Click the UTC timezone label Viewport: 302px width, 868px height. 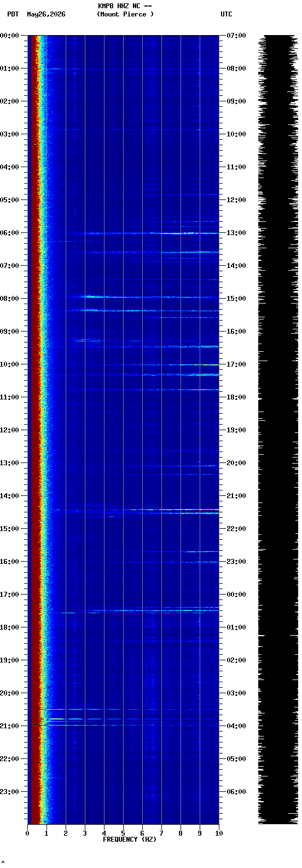pyautogui.click(x=226, y=14)
